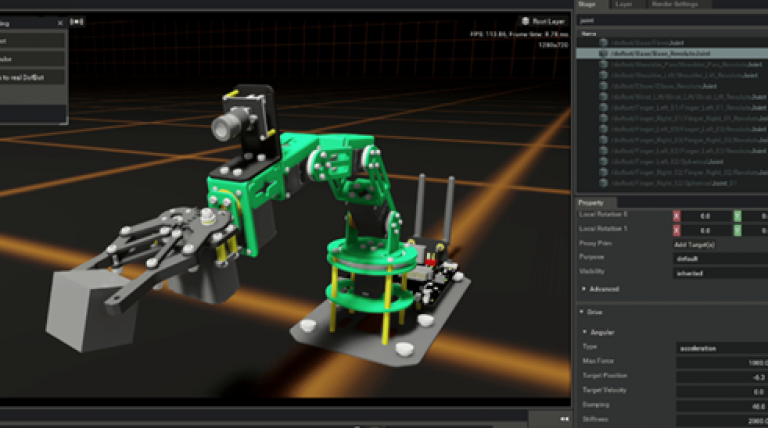Viewport: 768px width, 428px height.
Task: Click the Max Force value field
Action: pyautogui.click(x=722, y=363)
